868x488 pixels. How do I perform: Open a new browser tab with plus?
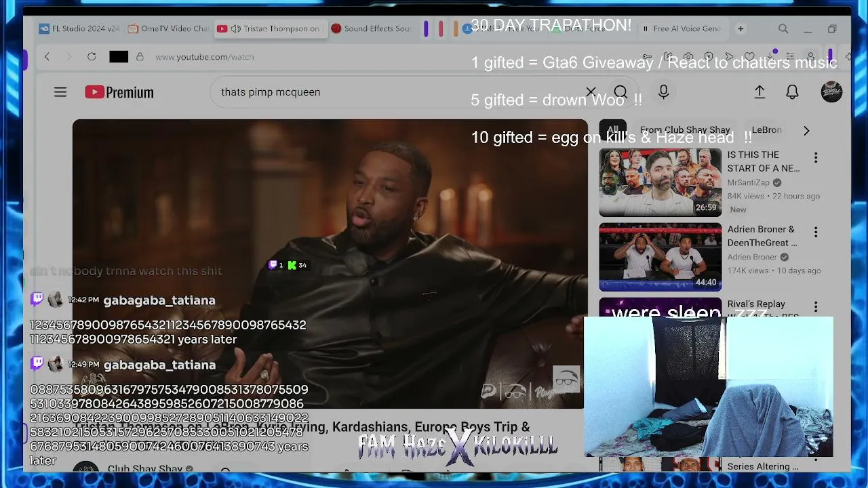(x=741, y=28)
